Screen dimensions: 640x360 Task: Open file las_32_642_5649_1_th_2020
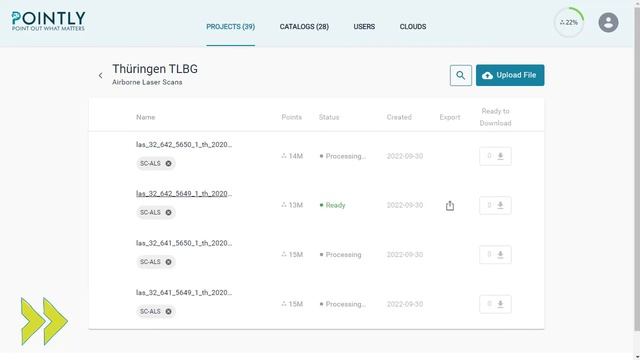(184, 193)
